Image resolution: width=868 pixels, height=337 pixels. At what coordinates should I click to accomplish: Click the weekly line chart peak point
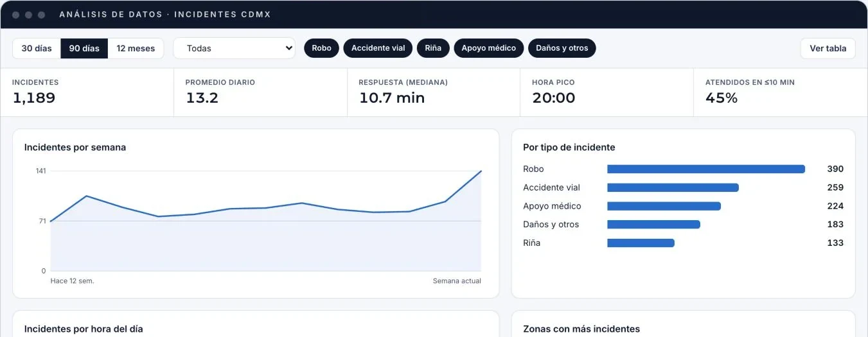pyautogui.click(x=481, y=171)
